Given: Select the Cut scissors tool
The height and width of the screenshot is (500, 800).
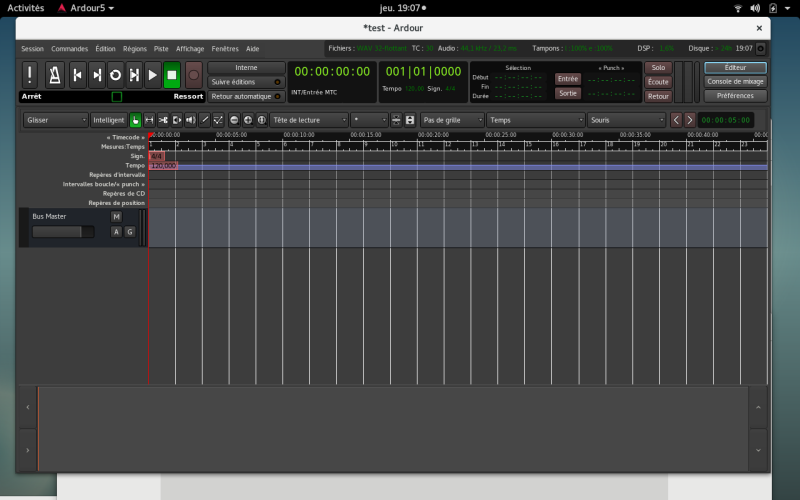Looking at the screenshot, I should click(163, 120).
